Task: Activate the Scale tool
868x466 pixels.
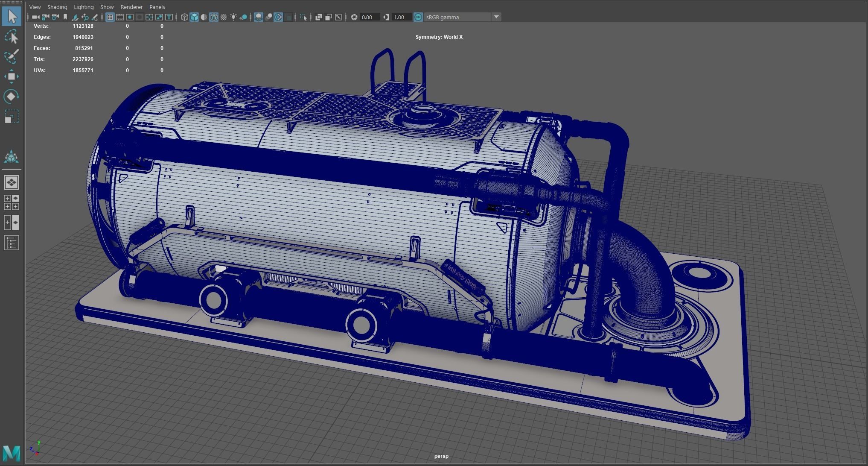Action: click(12, 116)
